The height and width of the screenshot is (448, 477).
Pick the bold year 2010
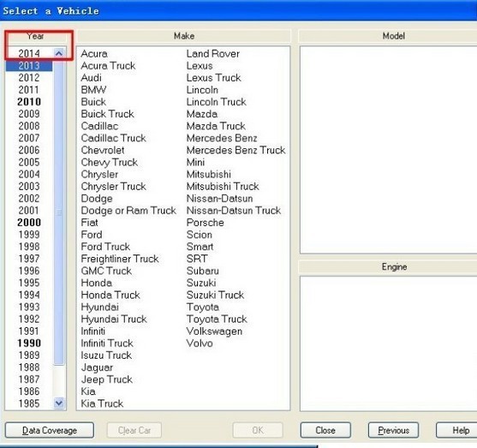tap(29, 102)
